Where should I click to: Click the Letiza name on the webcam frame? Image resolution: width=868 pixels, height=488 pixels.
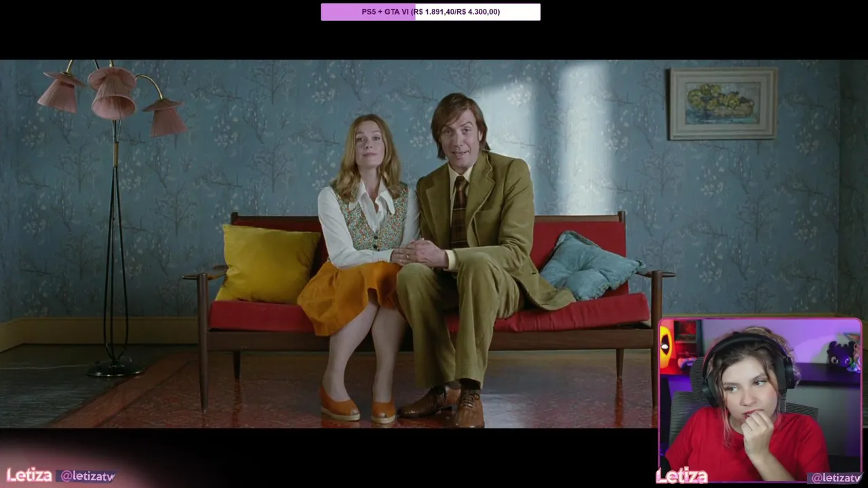pos(682,476)
